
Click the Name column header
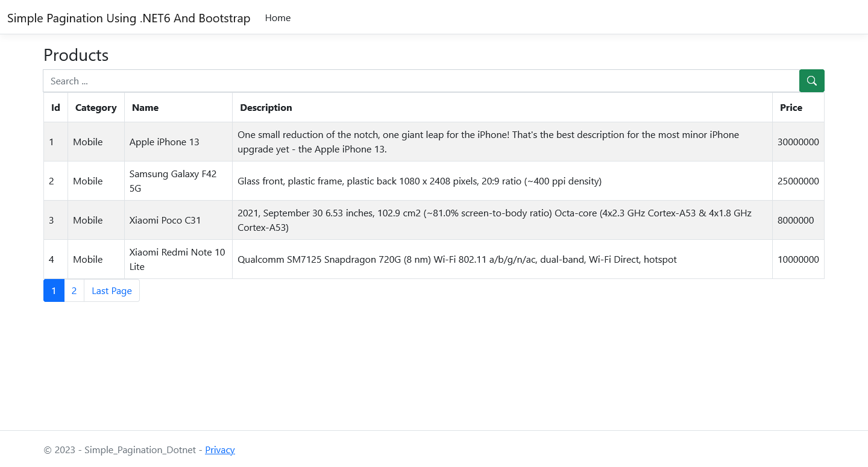tap(178, 107)
